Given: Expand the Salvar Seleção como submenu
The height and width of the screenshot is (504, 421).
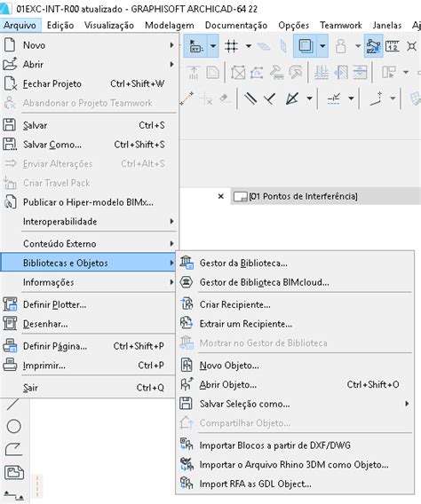Looking at the screenshot, I should click(407, 404).
